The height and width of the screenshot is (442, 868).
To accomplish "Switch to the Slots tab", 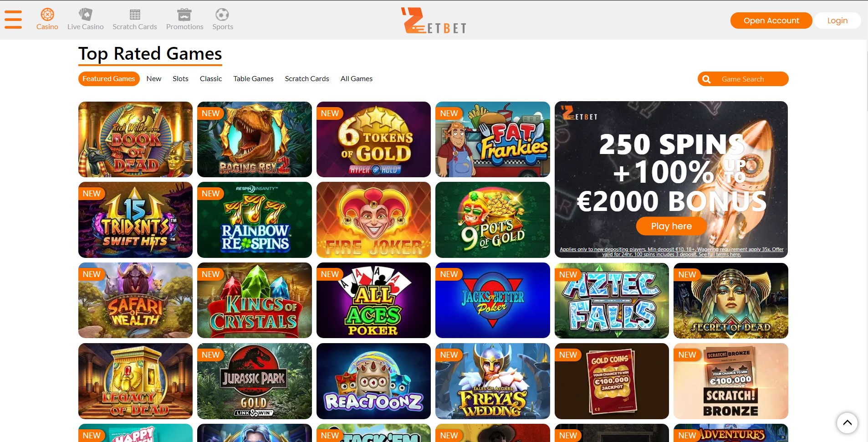I will click(180, 79).
